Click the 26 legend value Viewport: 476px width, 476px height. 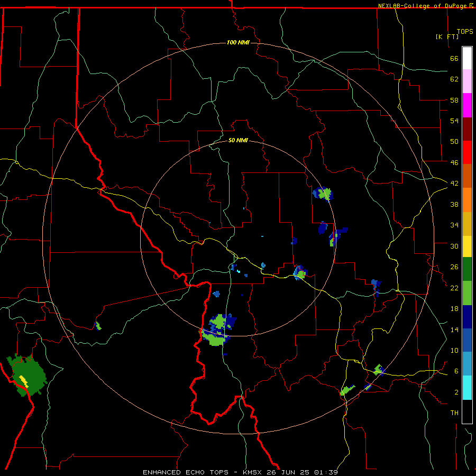coord(454,267)
